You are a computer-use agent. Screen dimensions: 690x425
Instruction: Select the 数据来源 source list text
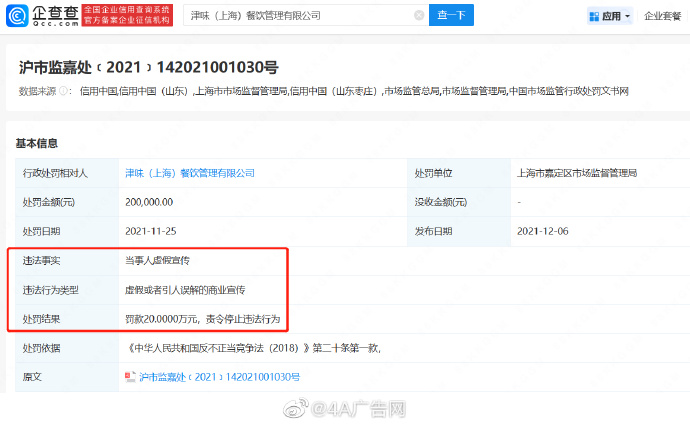tap(354, 91)
